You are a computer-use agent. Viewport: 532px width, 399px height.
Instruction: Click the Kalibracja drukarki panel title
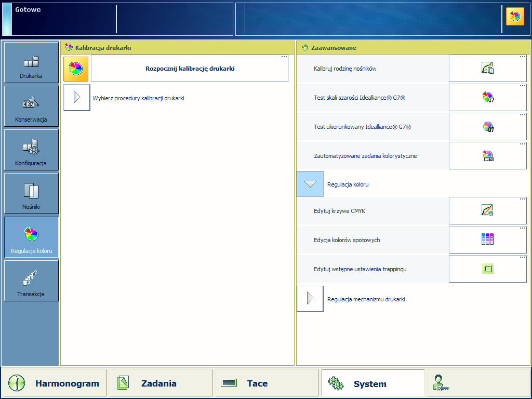coord(103,48)
